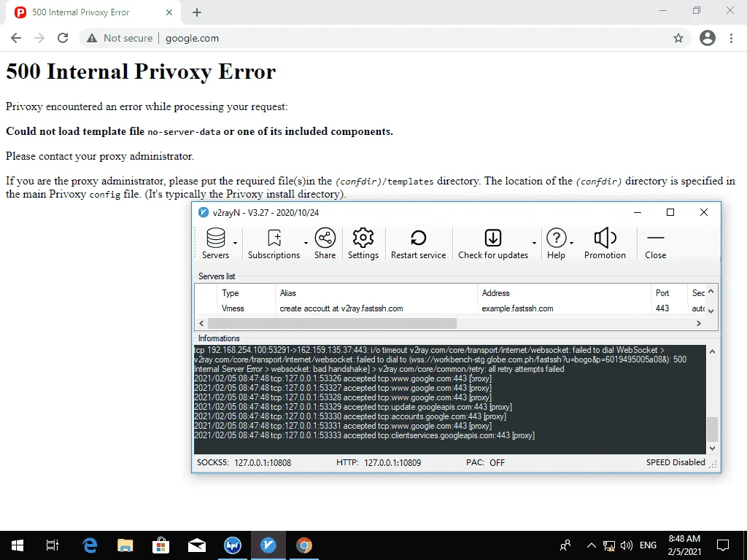This screenshot has height=560, width=747.
Task: Expand the Check for updates dropdown arrow
Action: [x=535, y=244]
